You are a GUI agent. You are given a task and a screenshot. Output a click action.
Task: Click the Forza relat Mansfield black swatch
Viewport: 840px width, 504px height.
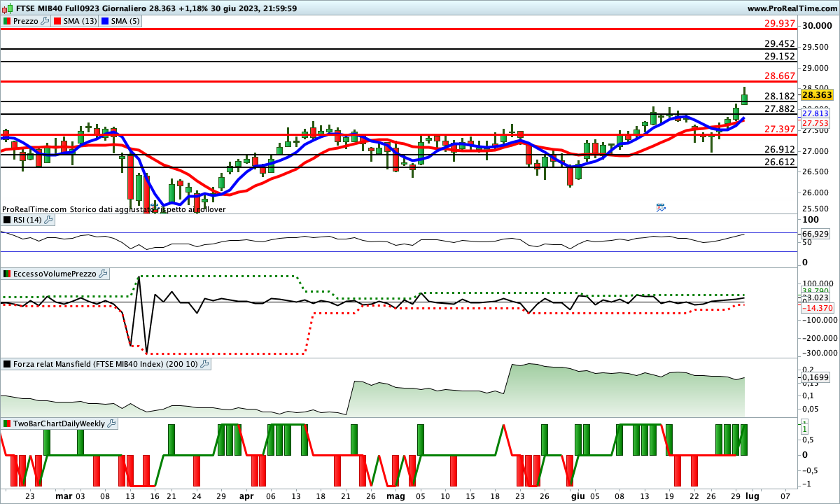coord(6,364)
